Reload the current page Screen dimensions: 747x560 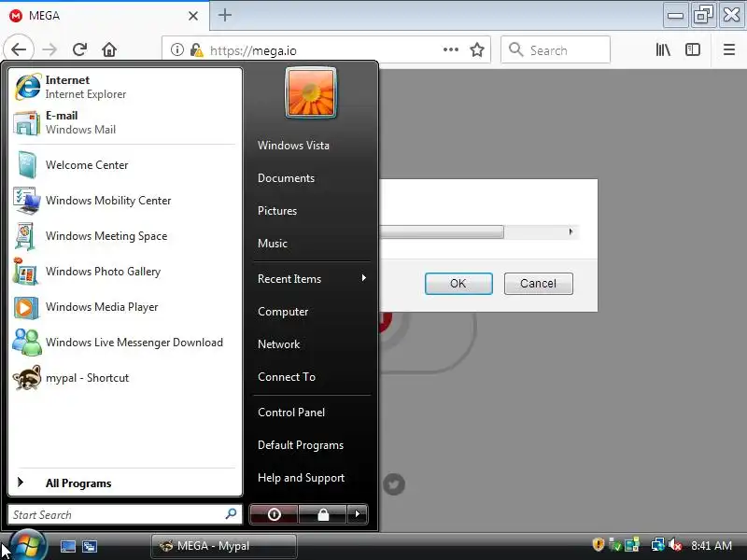(x=79, y=49)
